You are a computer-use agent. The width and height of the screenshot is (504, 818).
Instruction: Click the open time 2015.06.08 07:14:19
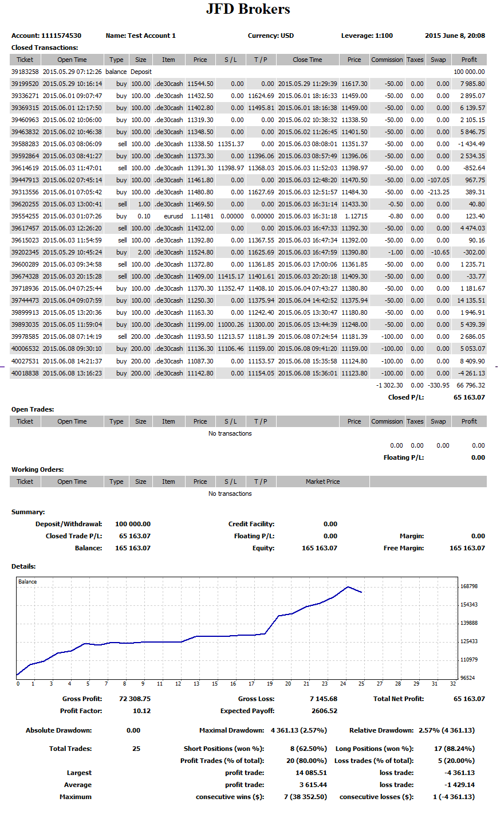(72, 336)
